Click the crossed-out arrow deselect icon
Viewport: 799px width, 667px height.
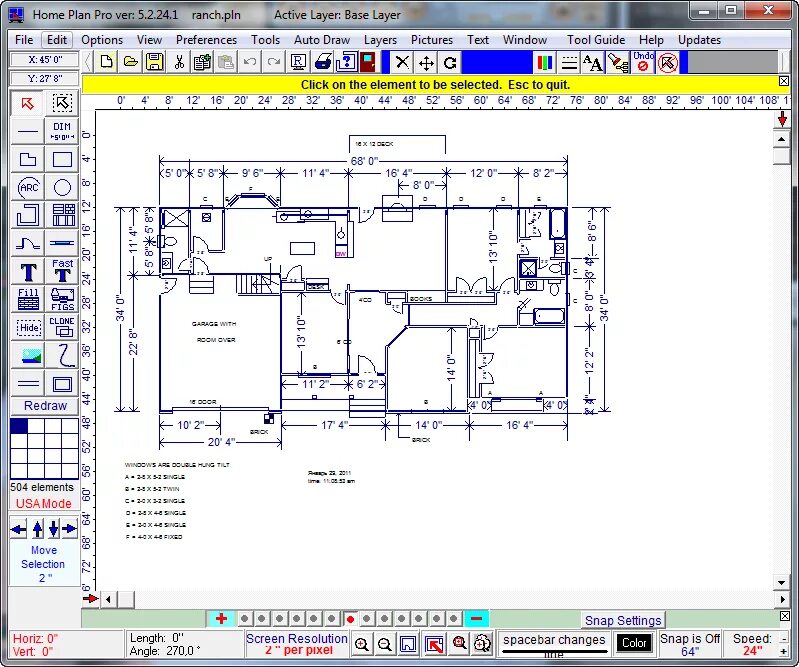[668, 63]
